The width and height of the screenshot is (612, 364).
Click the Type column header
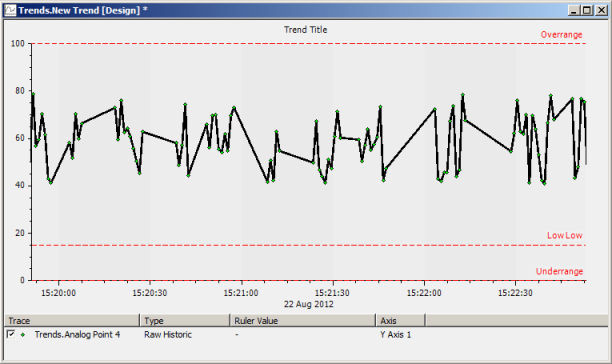(x=185, y=321)
